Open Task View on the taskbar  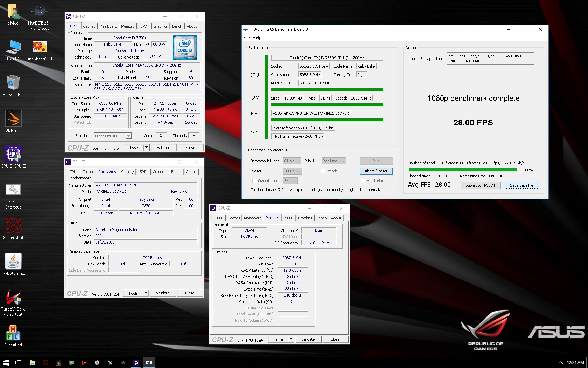pyautogui.click(x=19, y=363)
